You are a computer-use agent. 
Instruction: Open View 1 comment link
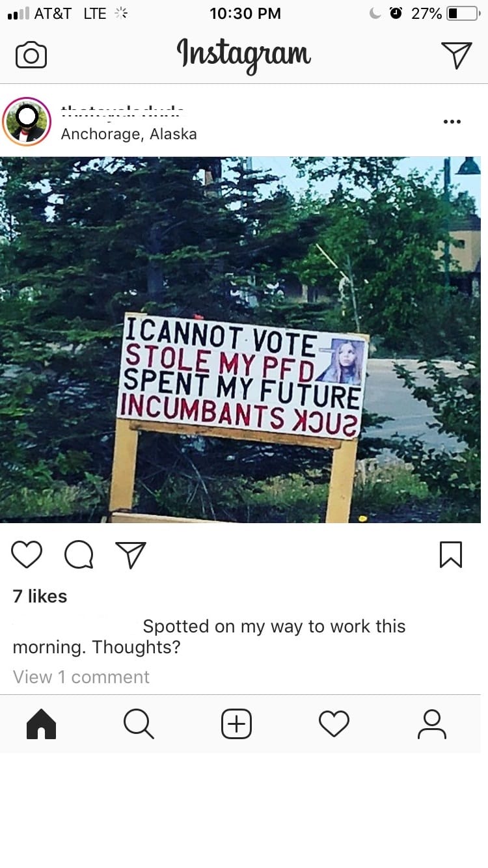[81, 677]
